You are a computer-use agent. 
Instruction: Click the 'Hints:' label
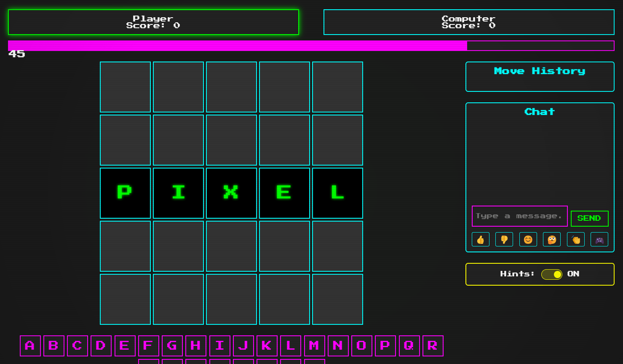click(517, 274)
